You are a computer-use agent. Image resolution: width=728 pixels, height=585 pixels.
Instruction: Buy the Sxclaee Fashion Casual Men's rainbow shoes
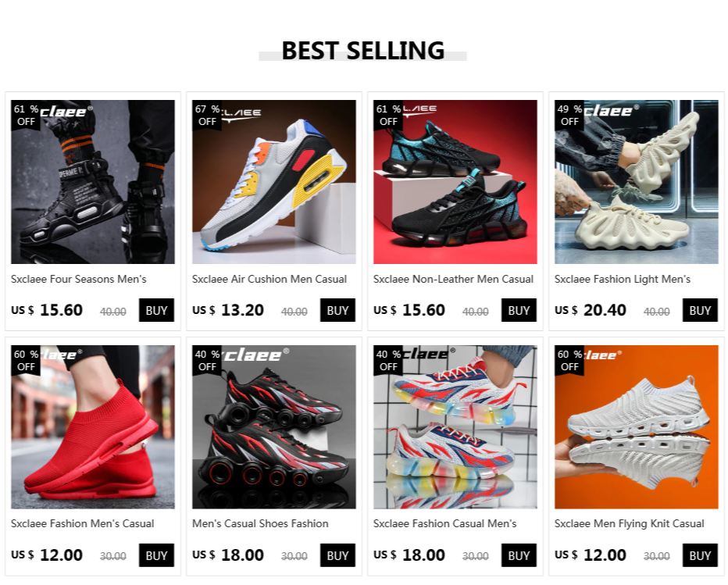coord(519,555)
